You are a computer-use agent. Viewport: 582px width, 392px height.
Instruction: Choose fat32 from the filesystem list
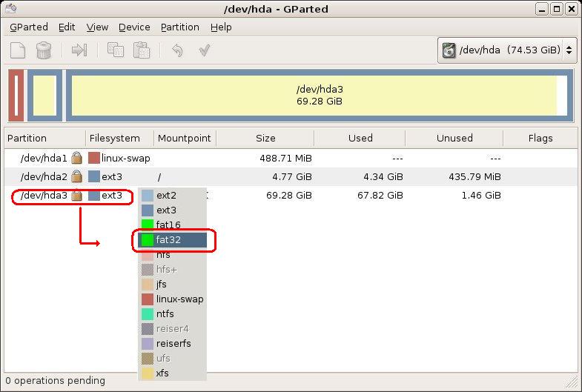173,240
